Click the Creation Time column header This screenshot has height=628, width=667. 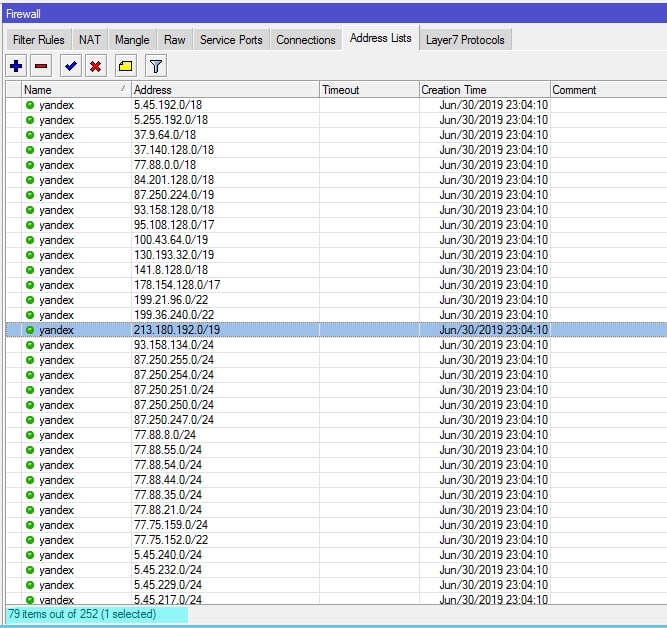coord(485,90)
